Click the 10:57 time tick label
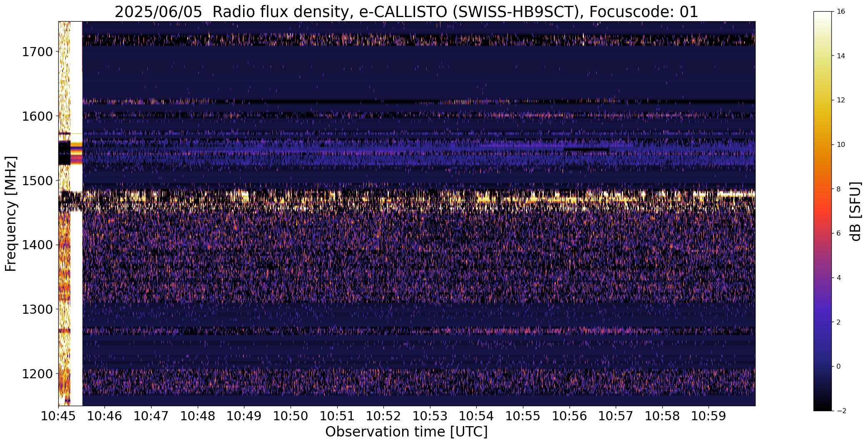The height and width of the screenshot is (444, 868). pyautogui.click(x=616, y=416)
